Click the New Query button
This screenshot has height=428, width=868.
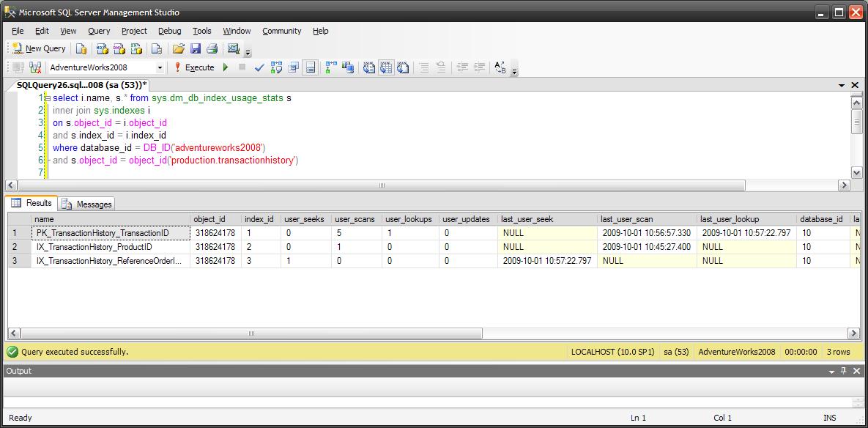(x=40, y=48)
